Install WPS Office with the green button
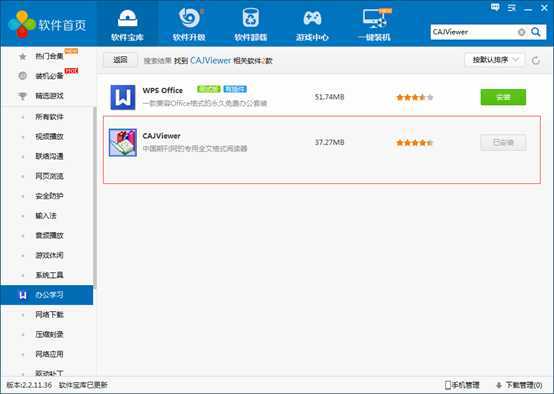This screenshot has height=394, width=554. [x=503, y=97]
